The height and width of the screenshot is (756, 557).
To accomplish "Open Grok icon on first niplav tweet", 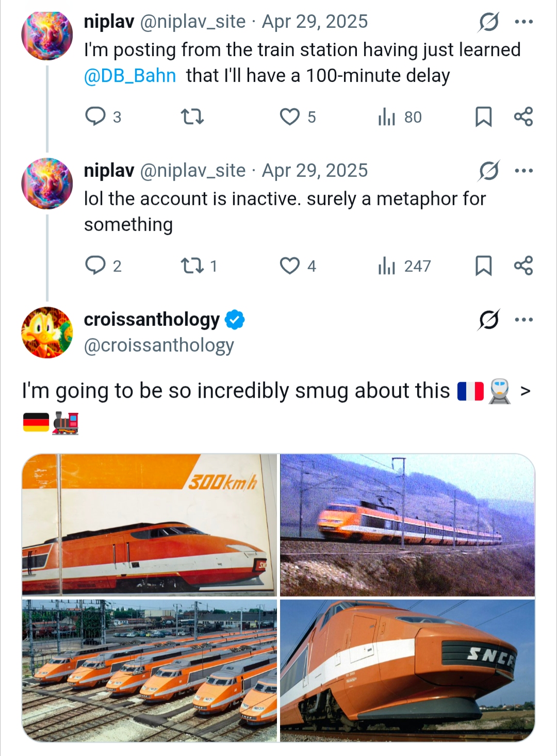I will point(488,22).
